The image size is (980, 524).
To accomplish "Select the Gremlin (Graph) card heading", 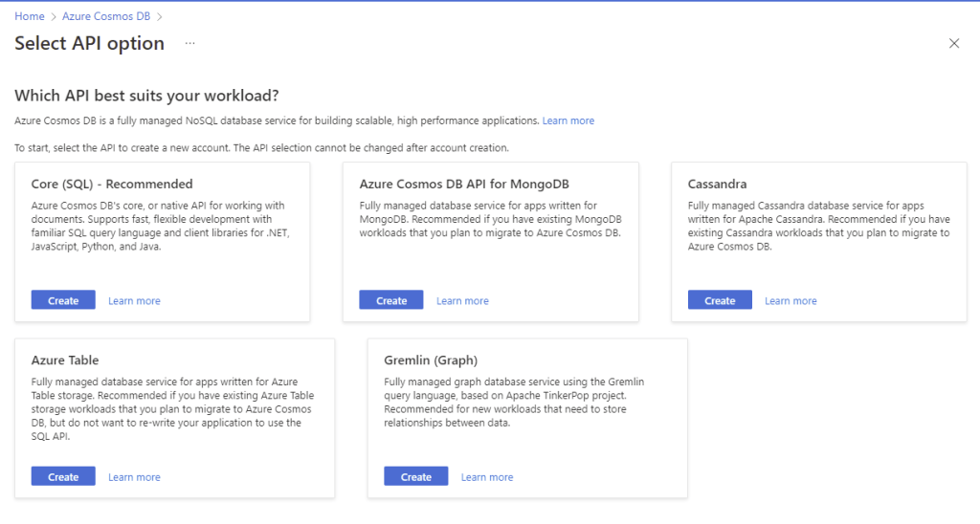I will [431, 360].
